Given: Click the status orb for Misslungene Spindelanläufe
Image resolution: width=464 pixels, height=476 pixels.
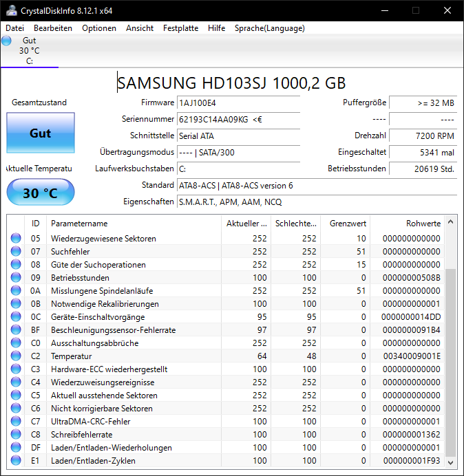Looking at the screenshot, I should [x=16, y=290].
